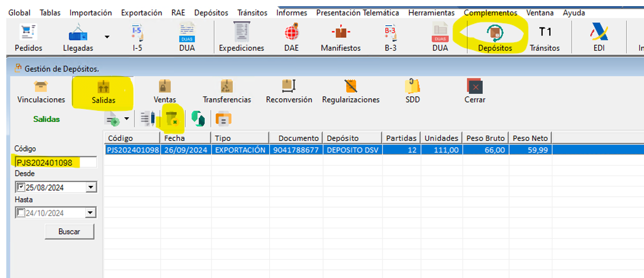Click the delete salida trash icon
The height and width of the screenshot is (278, 644).
(x=171, y=119)
